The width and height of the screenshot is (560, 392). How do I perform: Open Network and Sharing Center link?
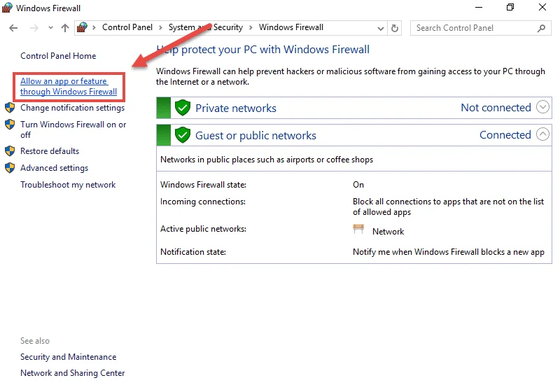tap(72, 373)
